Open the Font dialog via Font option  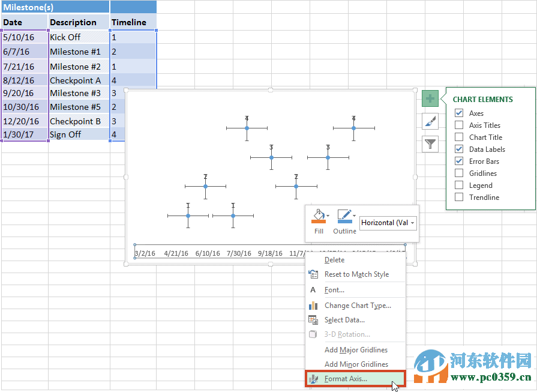tap(336, 290)
